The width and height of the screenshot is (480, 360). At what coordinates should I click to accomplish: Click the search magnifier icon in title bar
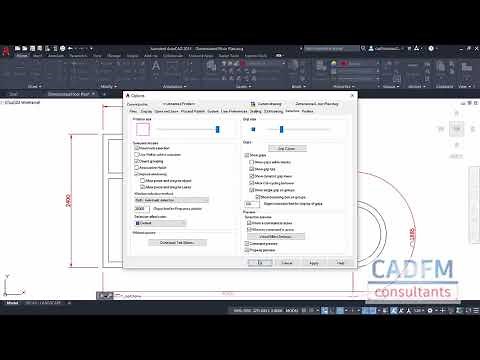(x=363, y=48)
